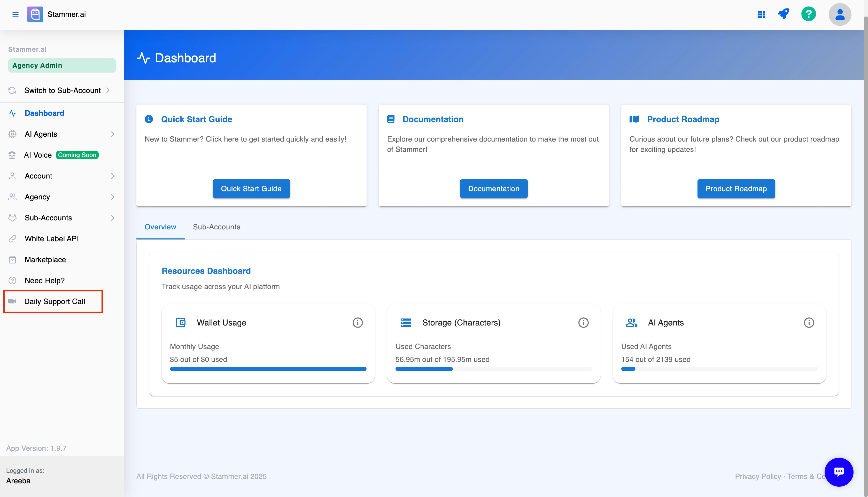Viewport: 868px width, 497px height.
Task: Click Wallet Usage info icon
Action: tap(357, 323)
